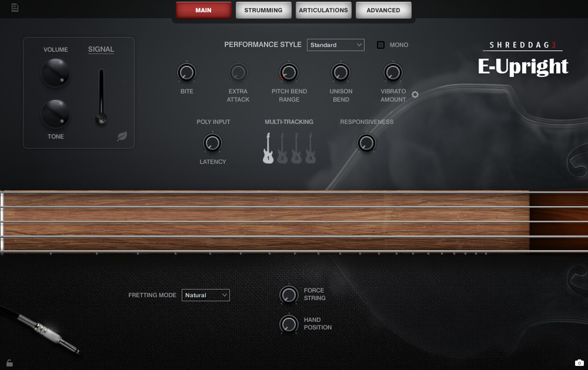Select multi-tracking guitar 2
The width and height of the screenshot is (588, 370).
click(x=282, y=149)
